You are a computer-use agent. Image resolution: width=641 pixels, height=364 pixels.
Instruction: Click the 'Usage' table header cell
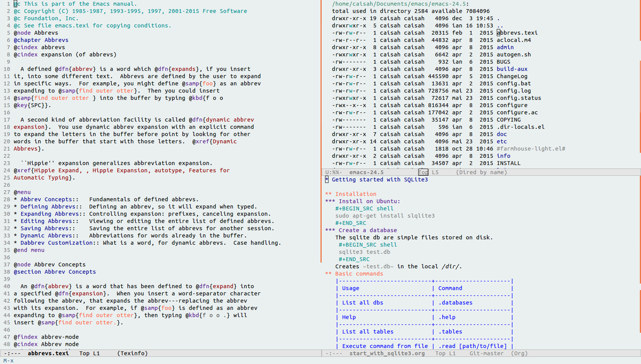click(x=351, y=288)
